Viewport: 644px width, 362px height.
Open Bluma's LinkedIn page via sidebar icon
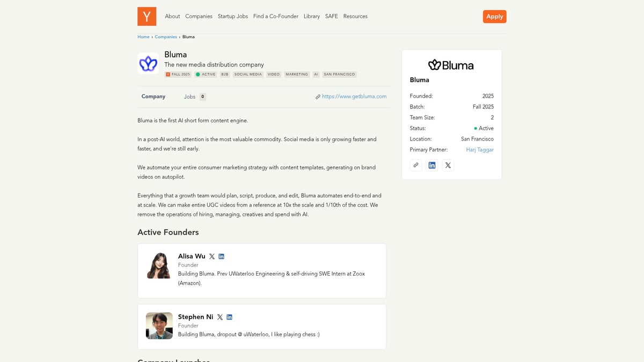pyautogui.click(x=432, y=165)
